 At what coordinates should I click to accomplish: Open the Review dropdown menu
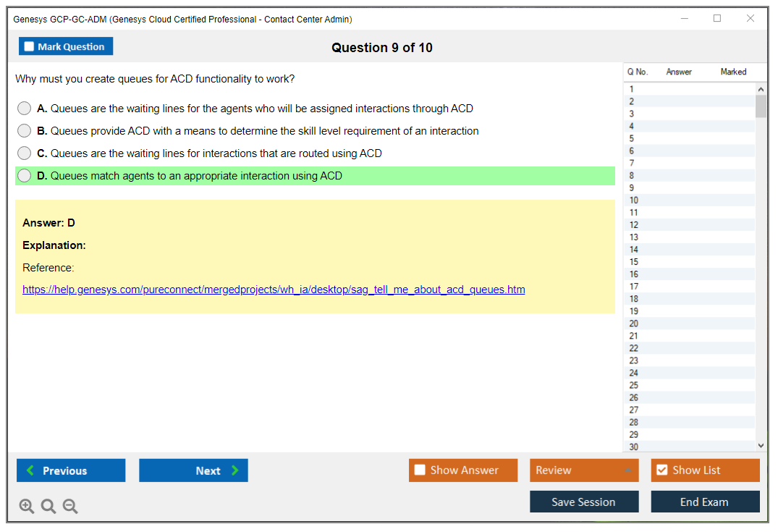pos(584,470)
